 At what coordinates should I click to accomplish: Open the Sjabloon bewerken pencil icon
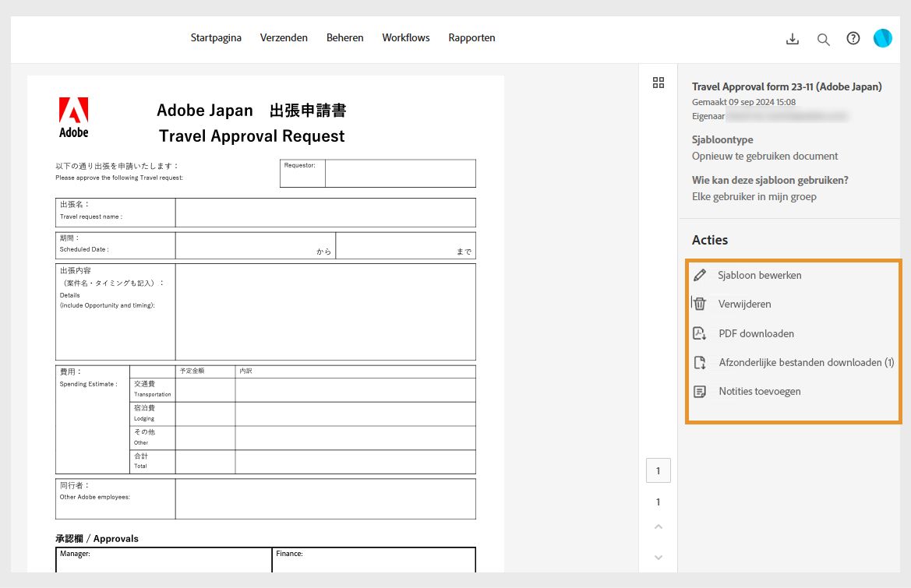pyautogui.click(x=699, y=275)
